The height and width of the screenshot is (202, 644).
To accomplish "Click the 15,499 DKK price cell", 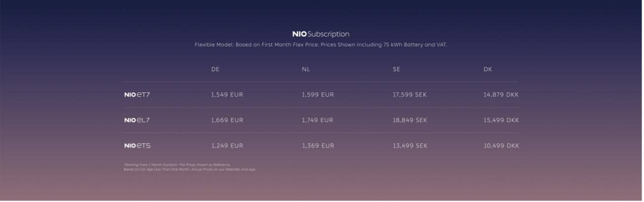I will pyautogui.click(x=501, y=120).
